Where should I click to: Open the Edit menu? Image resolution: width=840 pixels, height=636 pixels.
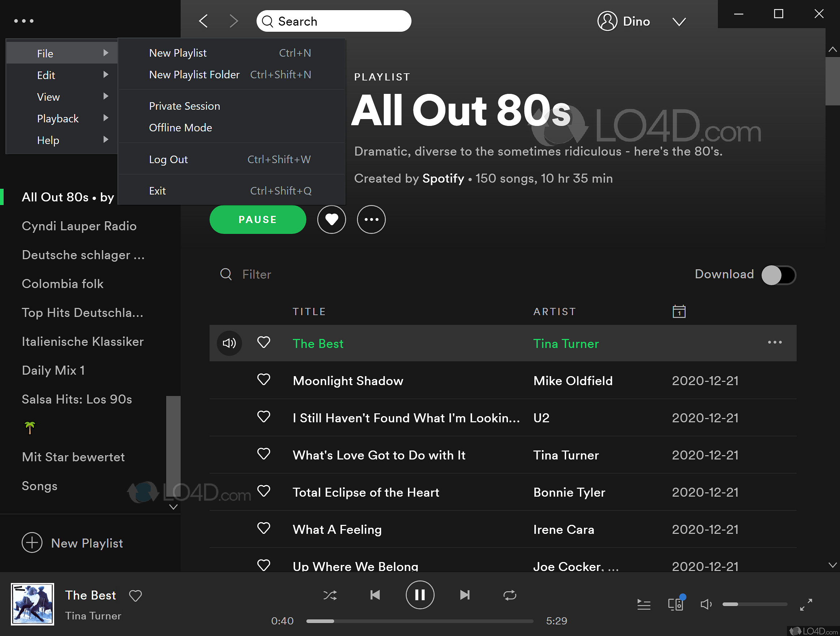coord(46,75)
